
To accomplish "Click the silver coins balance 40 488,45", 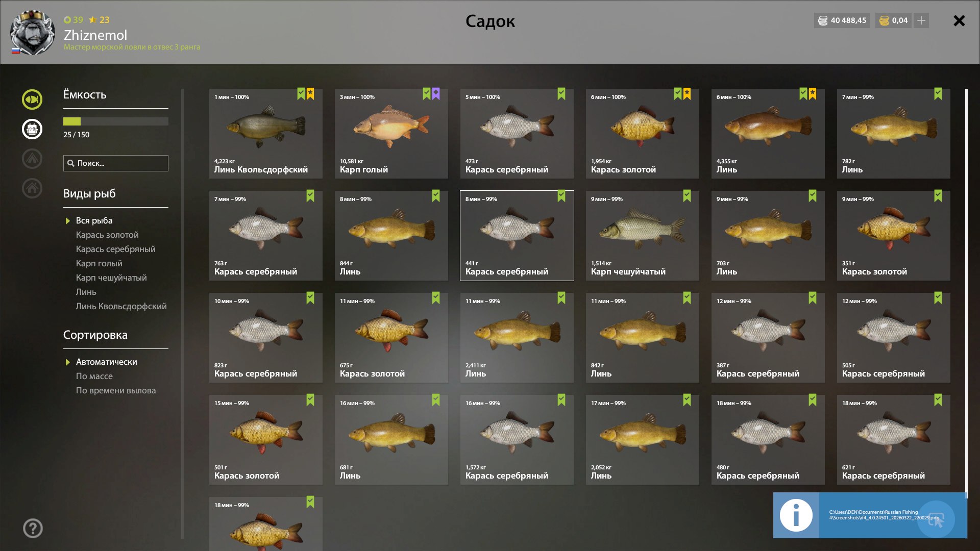I will 842,20.
